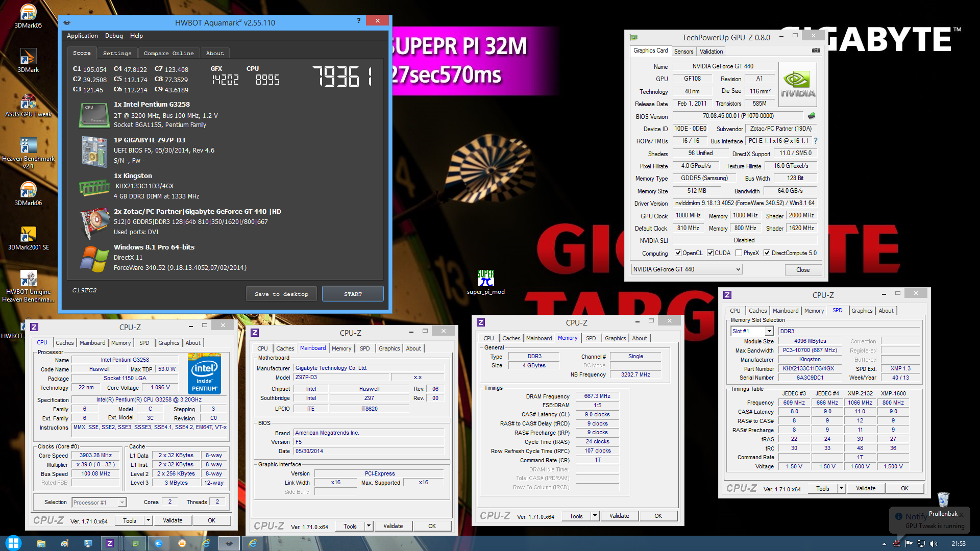The width and height of the screenshot is (980, 551).
Task: Open the 3DMark2001 SE shortcut
Action: [x=28, y=238]
